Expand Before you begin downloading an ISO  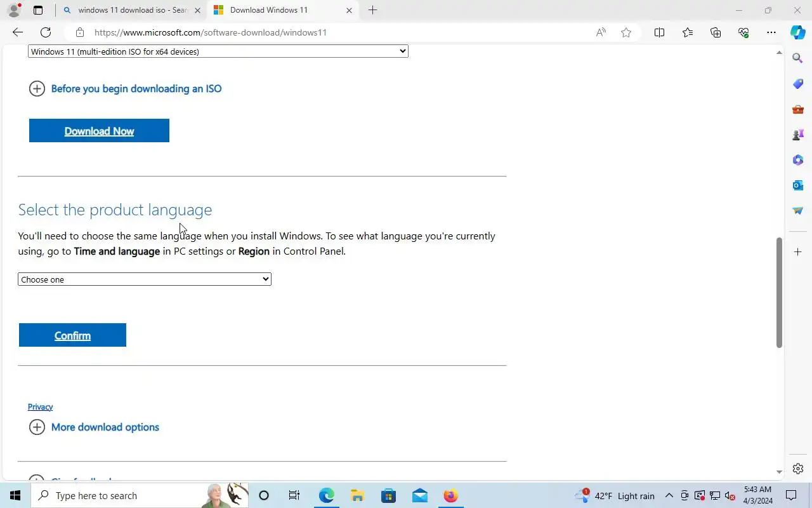(126, 89)
